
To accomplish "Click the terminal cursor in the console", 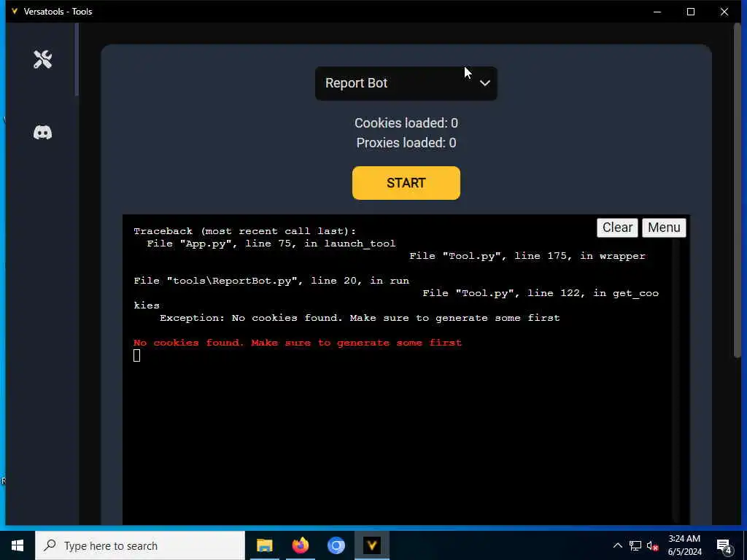I will point(136,355).
